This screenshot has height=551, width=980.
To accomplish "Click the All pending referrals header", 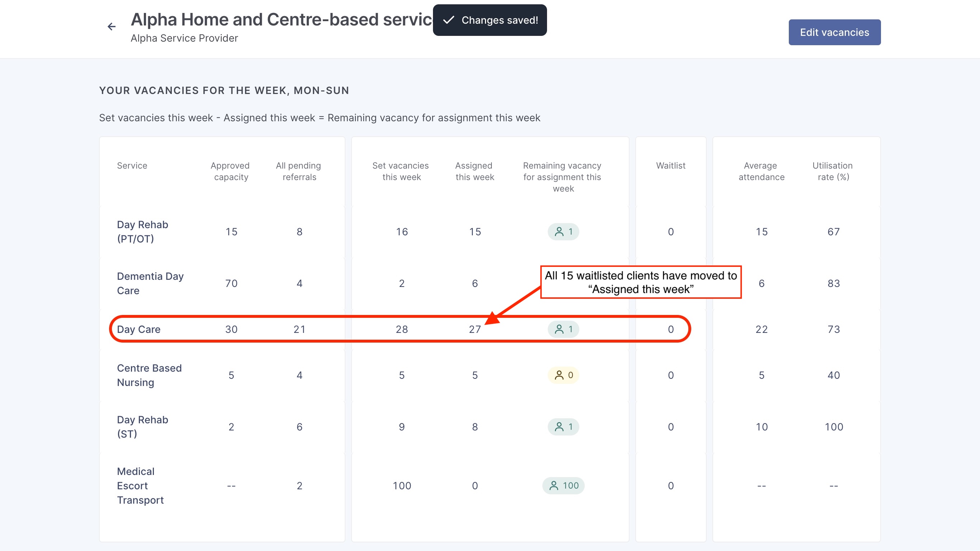I will 299,171.
